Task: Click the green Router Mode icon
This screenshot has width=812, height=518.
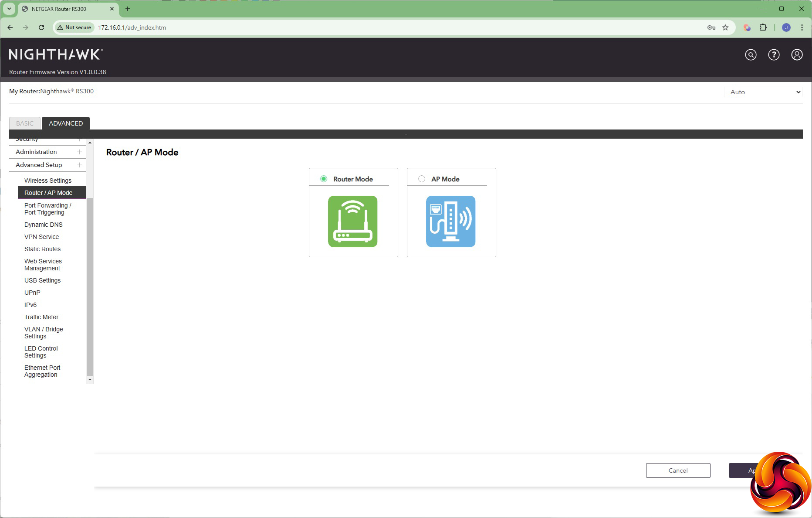Action: point(352,222)
